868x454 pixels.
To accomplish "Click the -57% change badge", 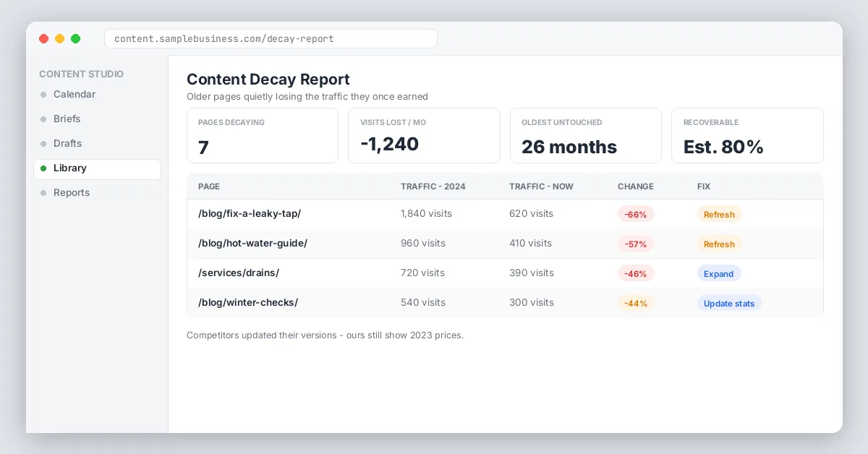I will pyautogui.click(x=636, y=244).
